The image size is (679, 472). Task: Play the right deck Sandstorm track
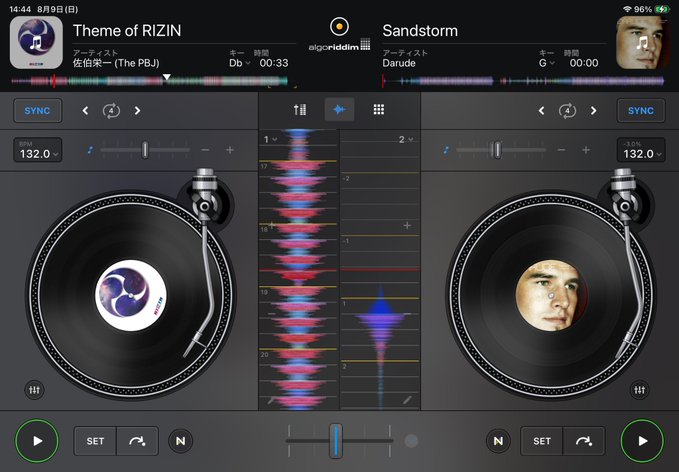pyautogui.click(x=642, y=441)
